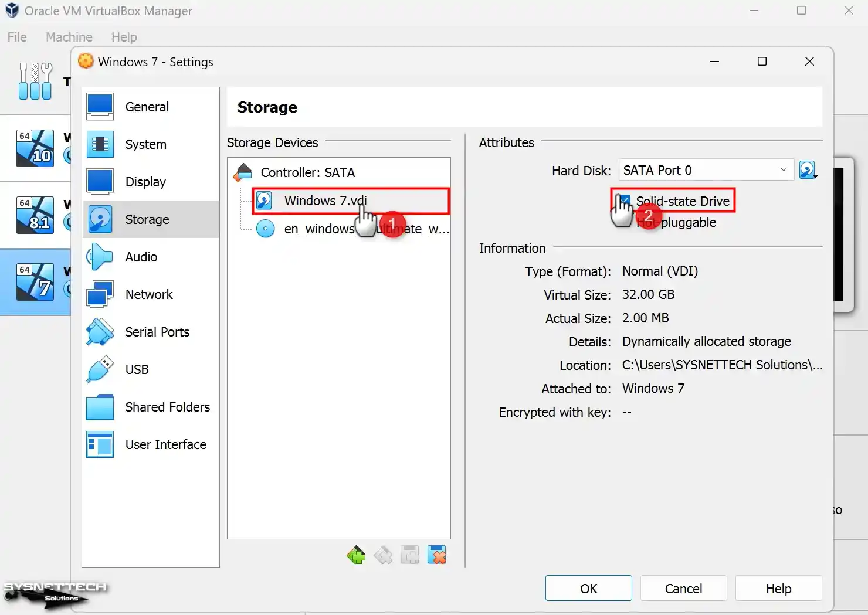Open the Machine menu in VirtualBox Manager
The height and width of the screenshot is (615, 868).
[69, 37]
